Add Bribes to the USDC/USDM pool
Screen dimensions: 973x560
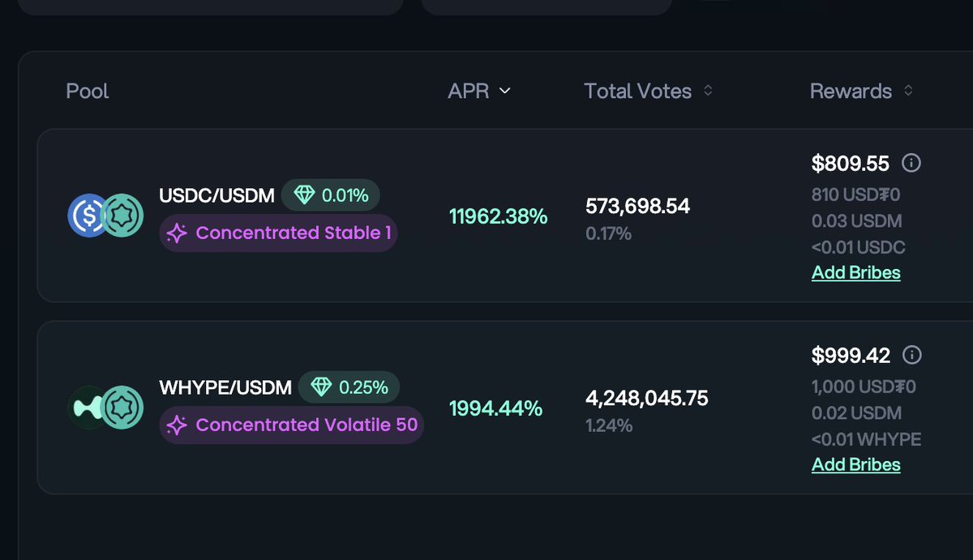coord(856,272)
